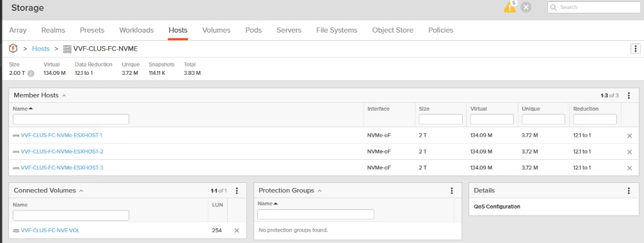Open VVF-CLUS-FC-NVMe-ESXHOST-3 host link
The image size is (644, 243).
point(62,168)
